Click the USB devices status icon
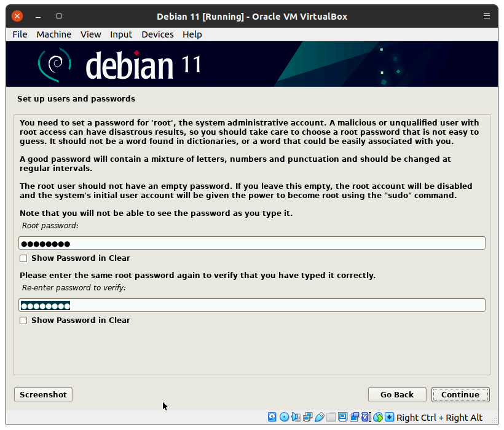The height and width of the screenshot is (430, 504). coord(319,417)
